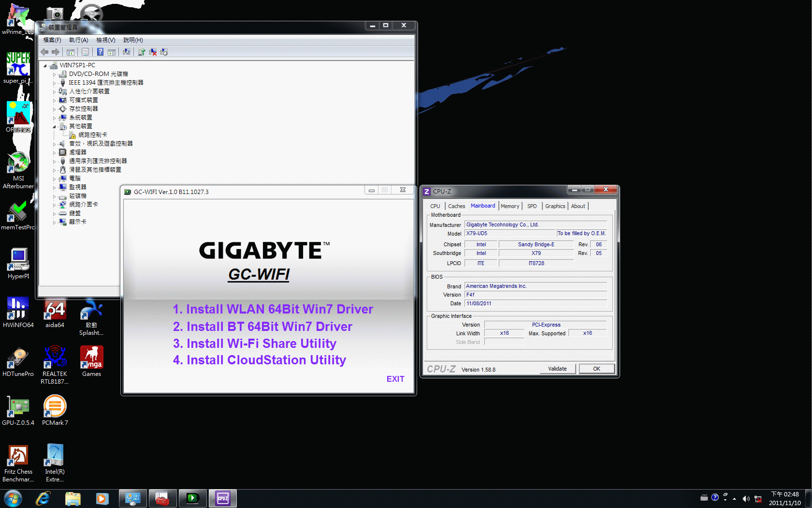
Task: Switch to the Caches tab in CPU-Z
Action: (x=456, y=206)
